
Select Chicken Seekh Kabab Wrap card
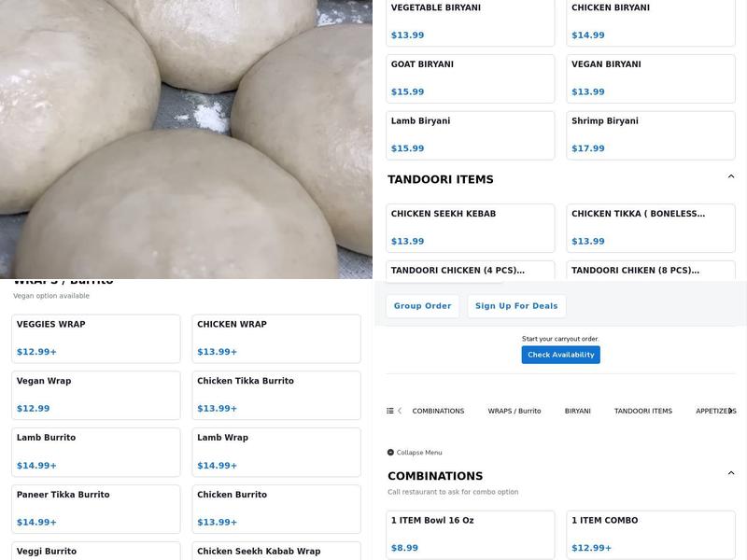coord(276,551)
